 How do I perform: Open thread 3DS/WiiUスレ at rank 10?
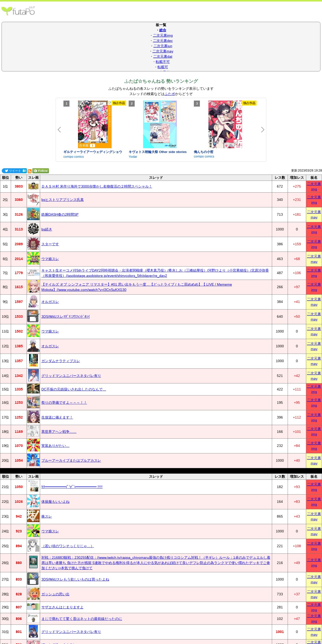coord(65,316)
